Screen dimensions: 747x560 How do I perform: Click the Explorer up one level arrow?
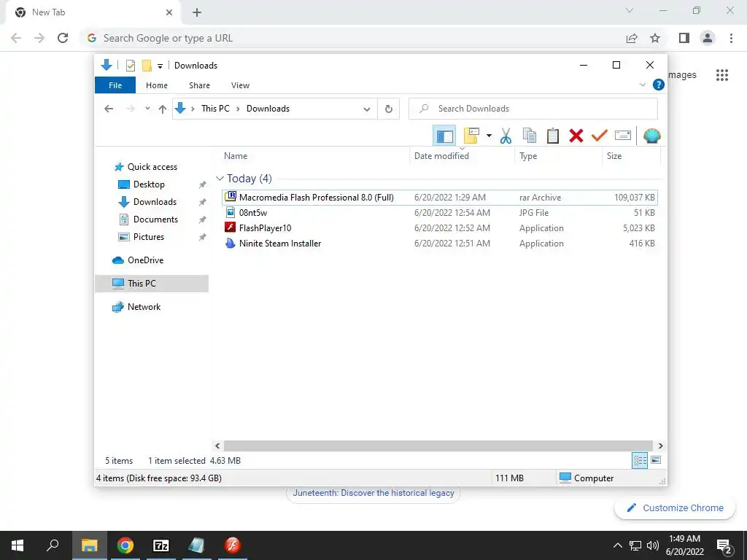163,109
